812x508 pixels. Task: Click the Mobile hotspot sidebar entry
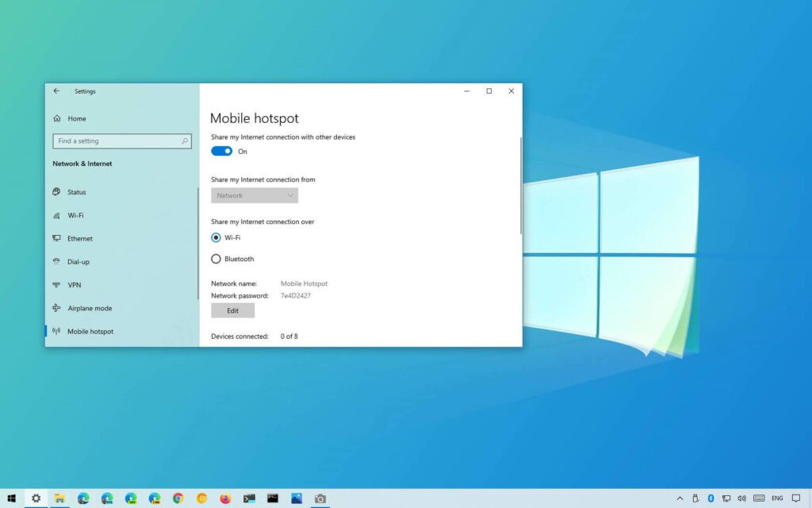(x=90, y=331)
